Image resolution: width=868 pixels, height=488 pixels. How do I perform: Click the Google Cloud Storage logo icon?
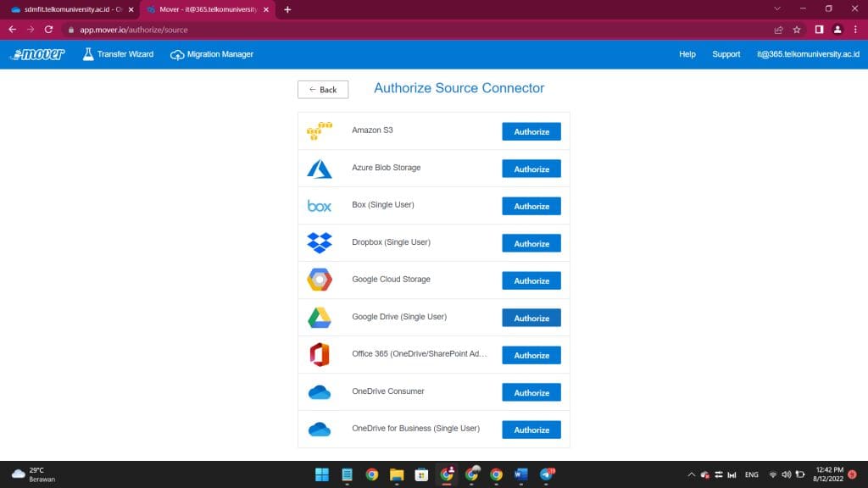(320, 280)
